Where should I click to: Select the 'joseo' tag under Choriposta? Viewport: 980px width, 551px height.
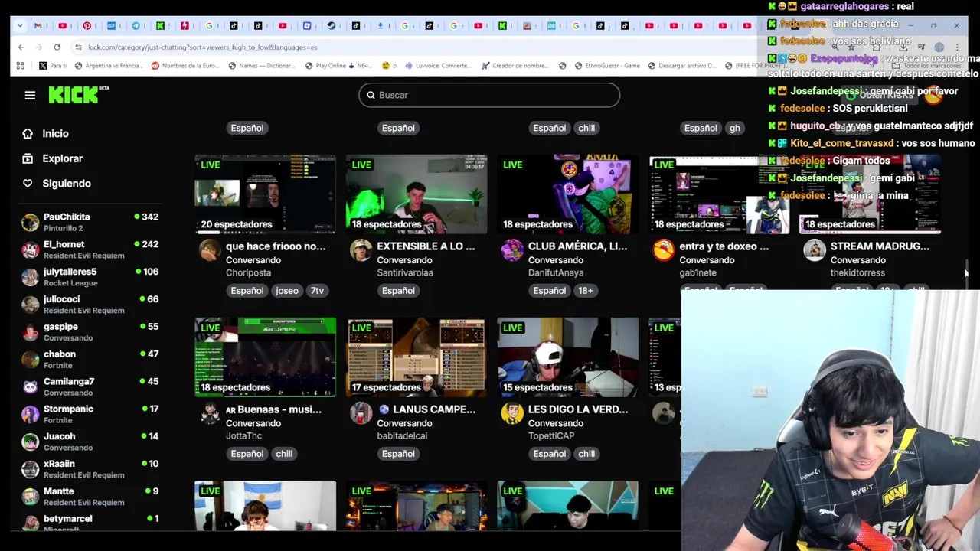click(287, 291)
